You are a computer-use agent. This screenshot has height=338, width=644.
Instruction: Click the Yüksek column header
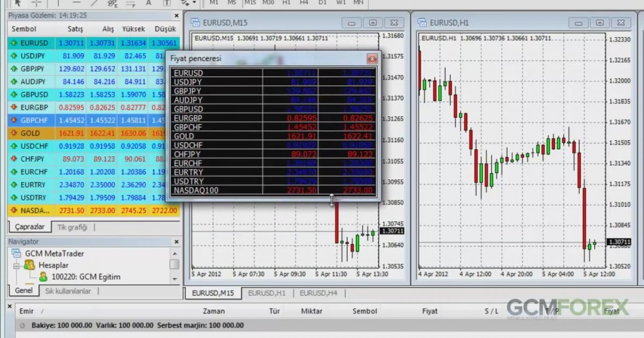pyautogui.click(x=134, y=29)
